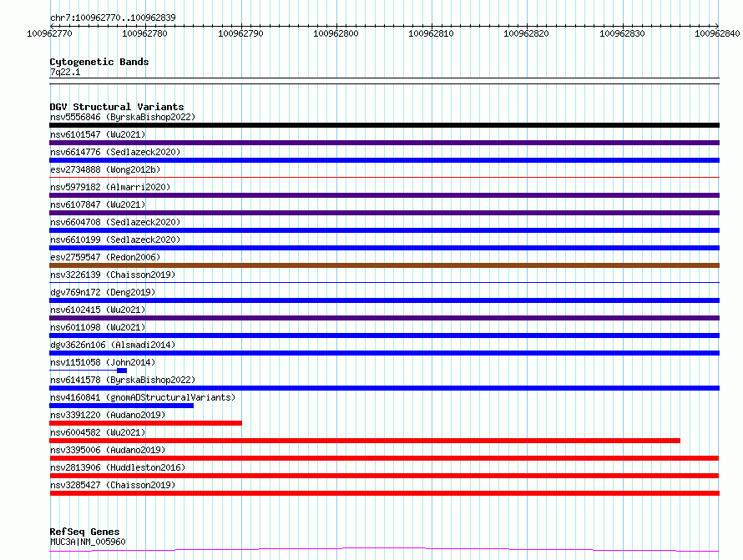Open variant nsv6610199 (Sedlazeck2020) label
Image resolution: width=743 pixels, height=560 pixels.
click(115, 240)
